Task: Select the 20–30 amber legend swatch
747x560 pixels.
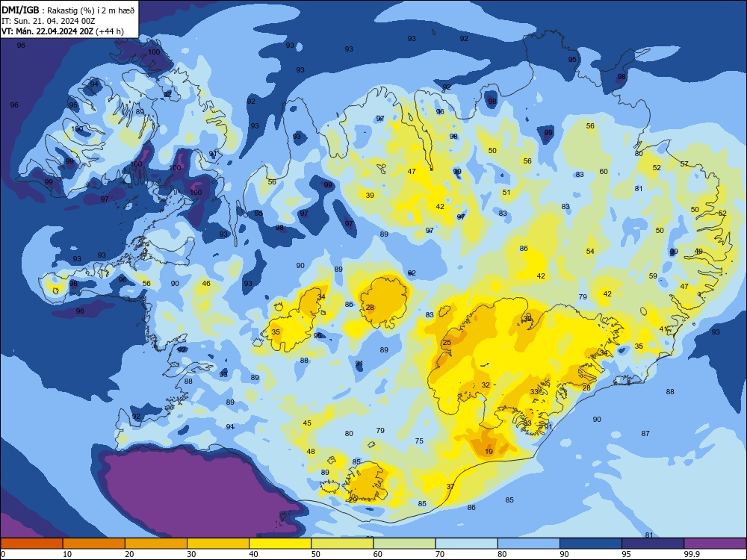Action: point(156,544)
